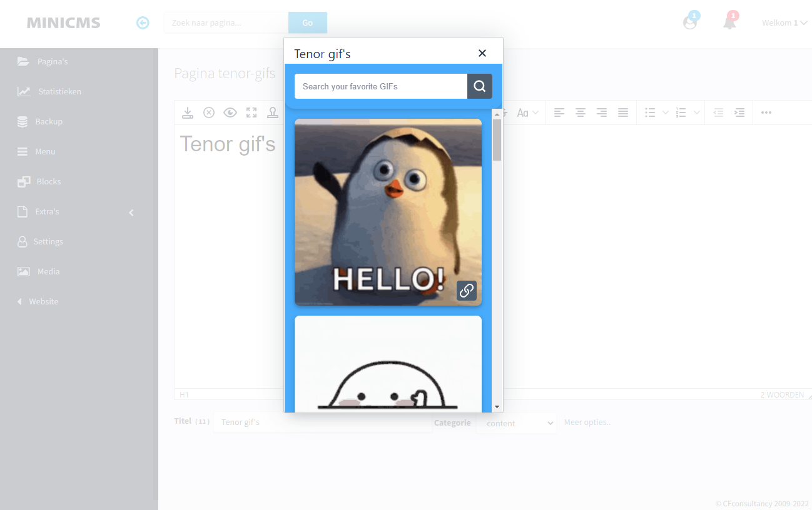
Task: Click the '2 WOORDEN' word count
Action: (x=782, y=395)
